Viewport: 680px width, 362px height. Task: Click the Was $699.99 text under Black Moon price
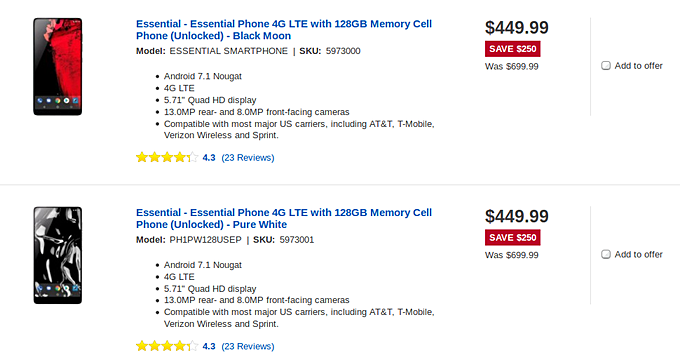tap(512, 66)
